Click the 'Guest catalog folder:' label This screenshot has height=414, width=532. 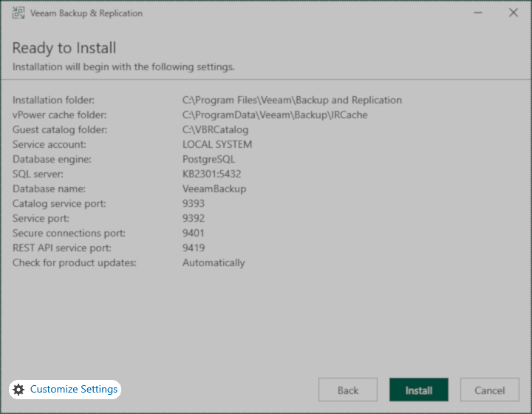pyautogui.click(x=60, y=129)
